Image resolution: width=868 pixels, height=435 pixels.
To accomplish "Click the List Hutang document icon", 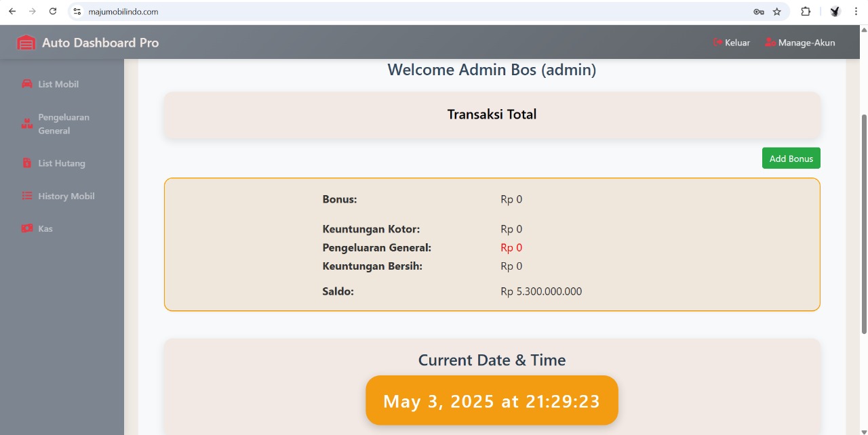I will 27,163.
